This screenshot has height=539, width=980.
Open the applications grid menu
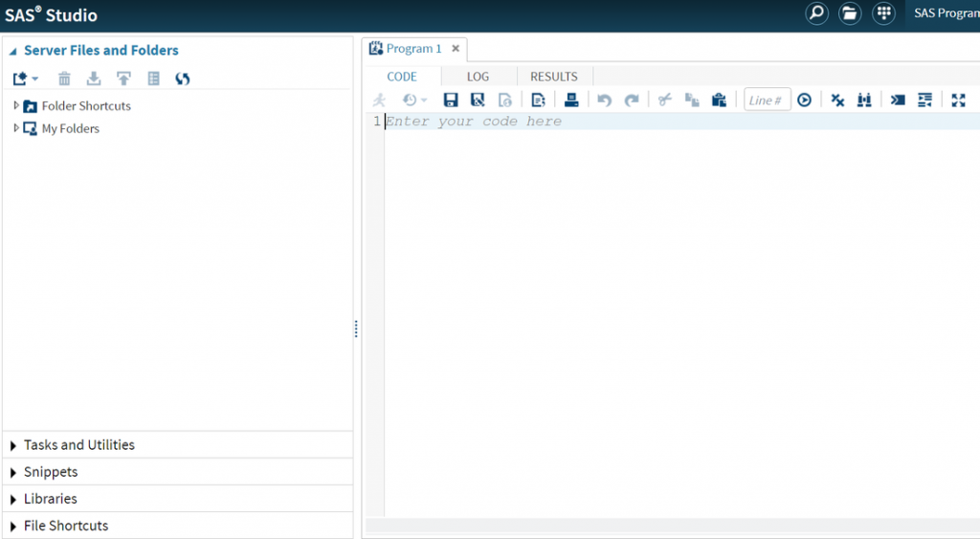click(x=883, y=13)
